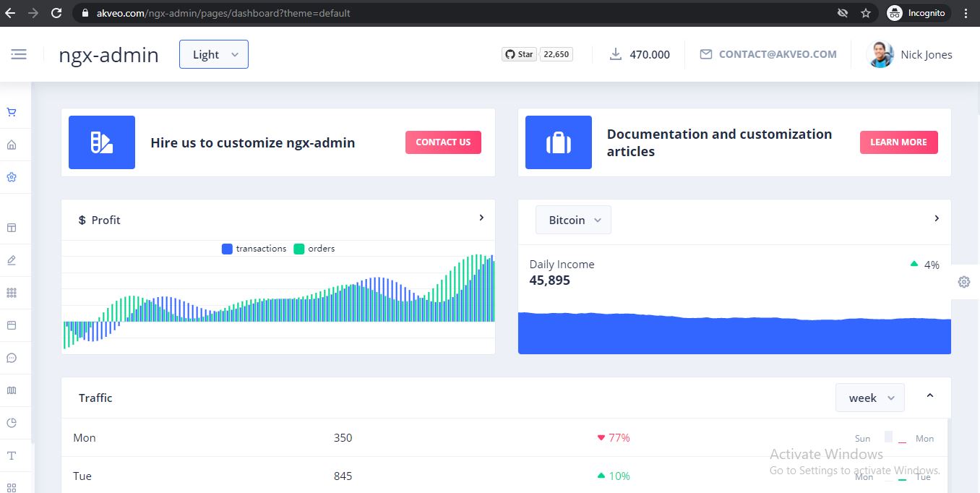Open the Bitcoin currency dropdown
Viewport: 980px width, 493px height.
point(573,220)
